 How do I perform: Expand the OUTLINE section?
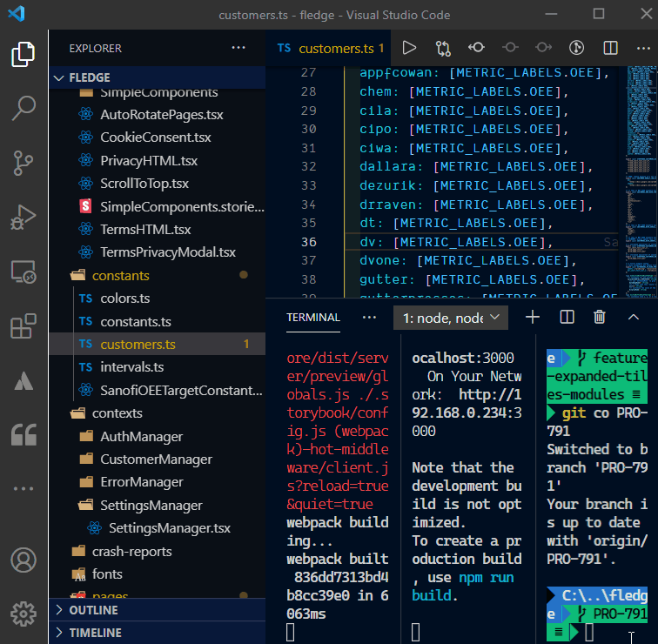click(157, 610)
